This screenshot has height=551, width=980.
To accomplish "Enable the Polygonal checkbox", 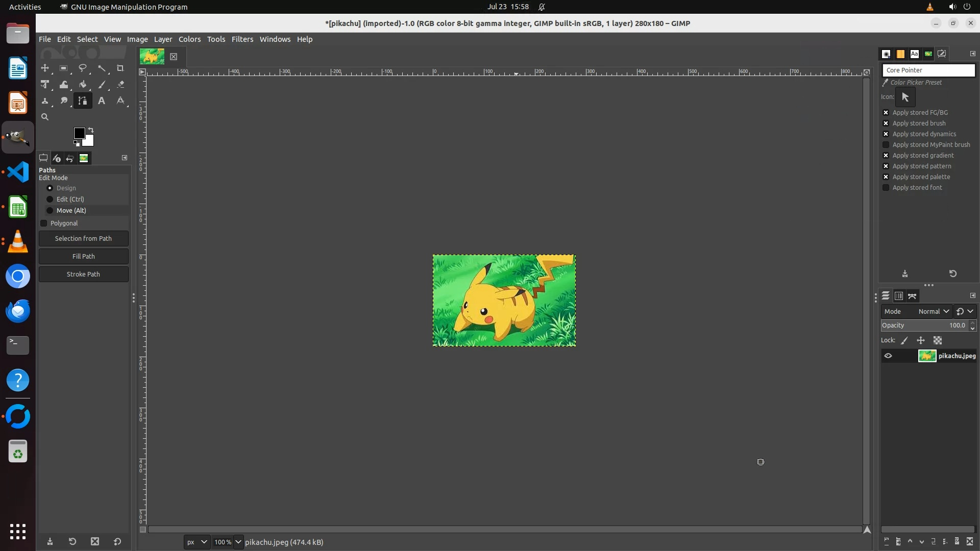I will [44, 223].
